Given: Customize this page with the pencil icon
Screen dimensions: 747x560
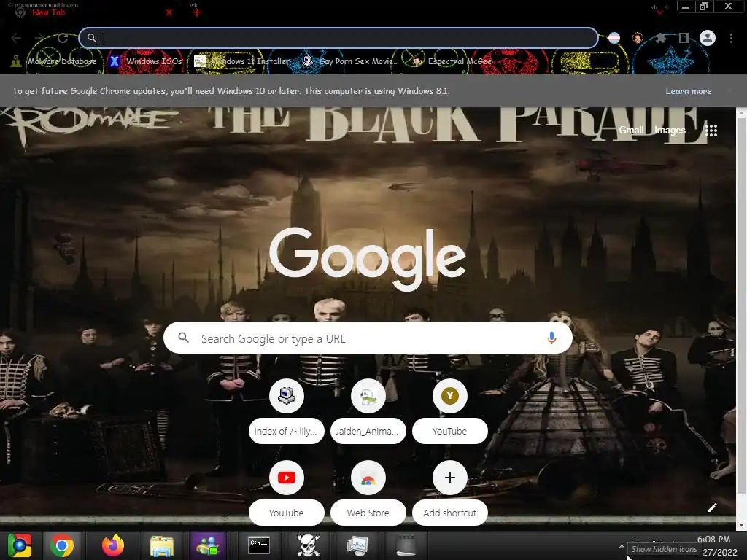Looking at the screenshot, I should point(712,507).
